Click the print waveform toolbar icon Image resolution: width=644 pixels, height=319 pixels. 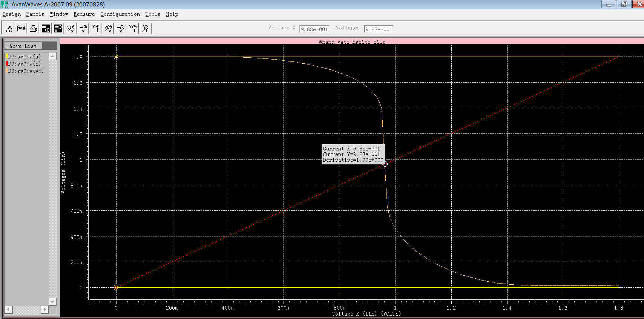pos(34,28)
